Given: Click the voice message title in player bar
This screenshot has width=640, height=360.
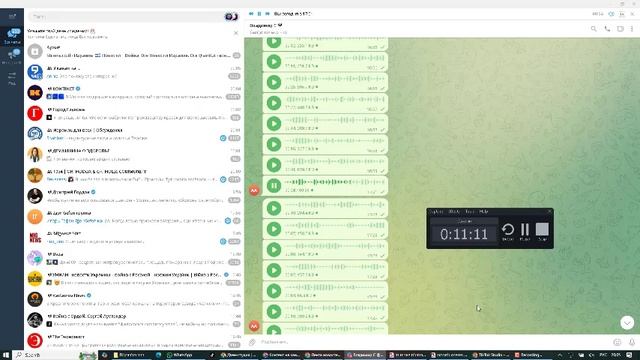Looking at the screenshot, I should coord(293,14).
